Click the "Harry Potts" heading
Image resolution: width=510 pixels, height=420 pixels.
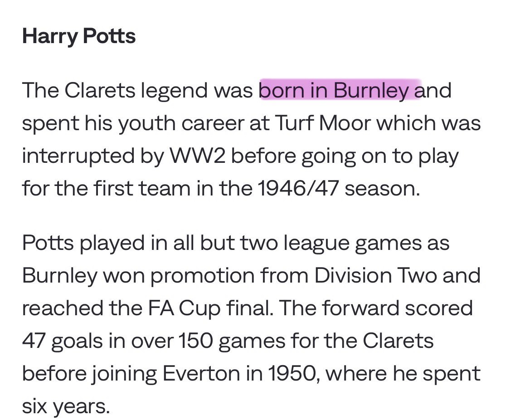pos(79,36)
